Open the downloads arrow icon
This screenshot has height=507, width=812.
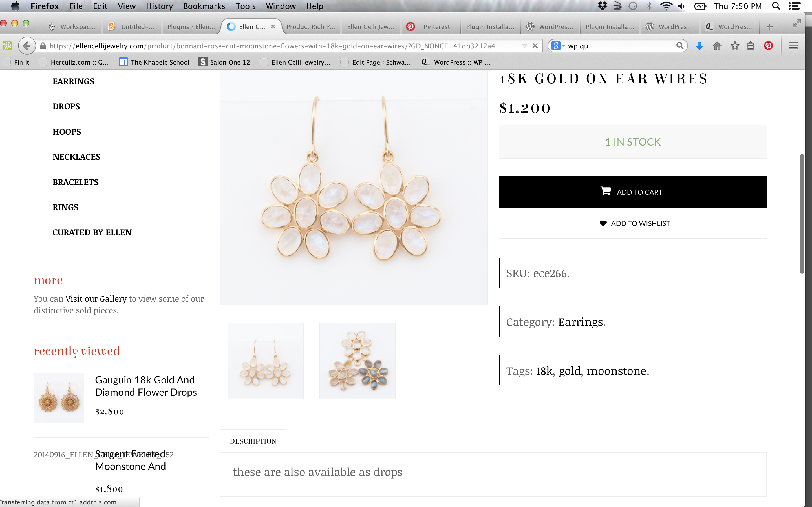pos(699,46)
